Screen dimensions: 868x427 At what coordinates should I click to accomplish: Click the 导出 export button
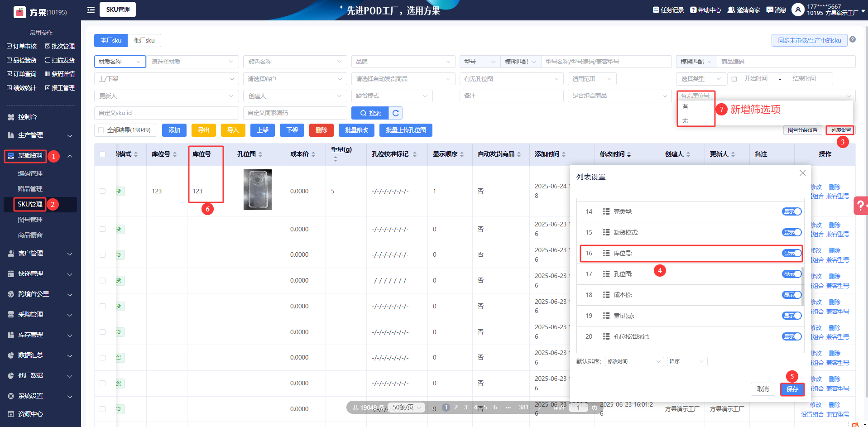coord(204,130)
